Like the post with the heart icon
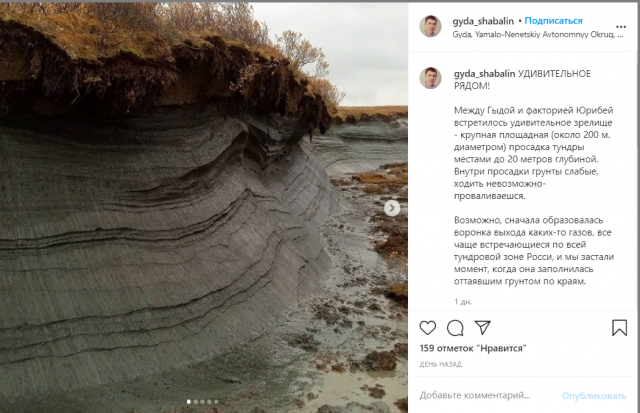The height and width of the screenshot is (413, 640). pyautogui.click(x=427, y=328)
